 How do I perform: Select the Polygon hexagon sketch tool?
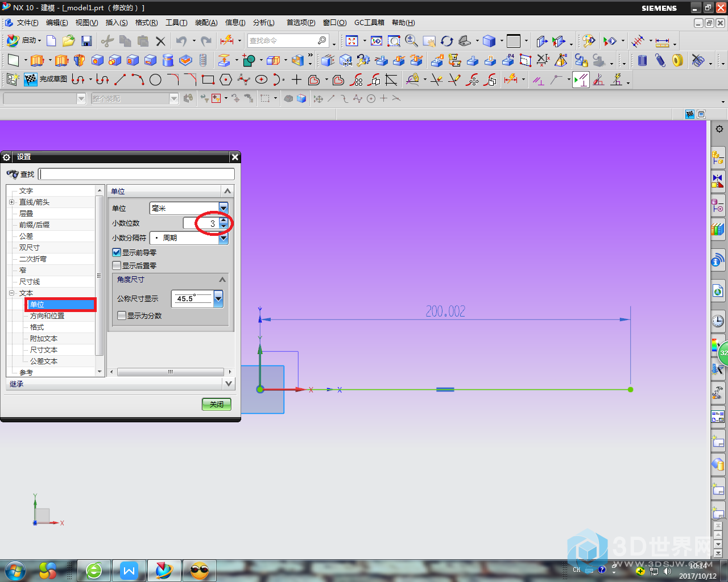(x=226, y=80)
